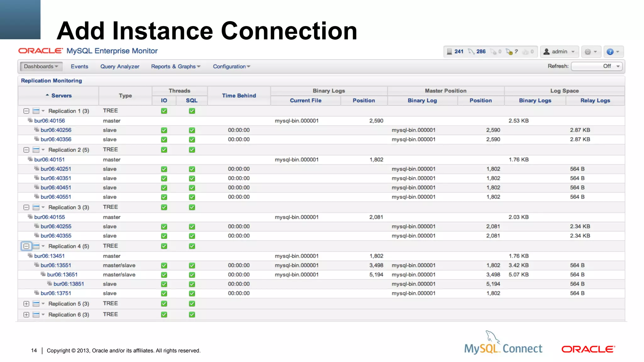Click SQL thread status for bur06:13751

[192, 293]
